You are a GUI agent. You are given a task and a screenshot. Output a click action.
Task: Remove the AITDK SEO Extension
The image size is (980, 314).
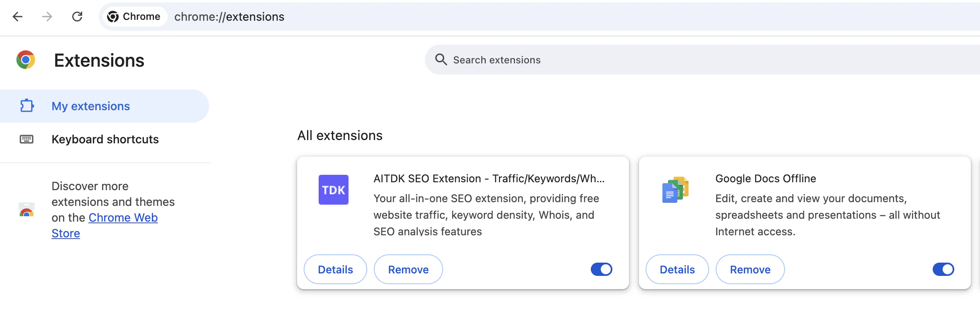tap(408, 270)
